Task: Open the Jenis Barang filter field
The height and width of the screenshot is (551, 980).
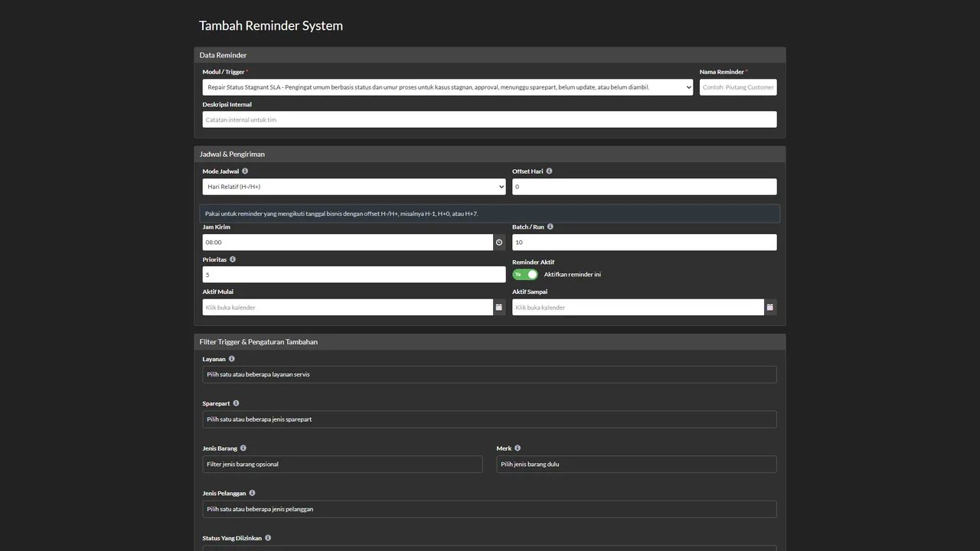Action: [343, 464]
